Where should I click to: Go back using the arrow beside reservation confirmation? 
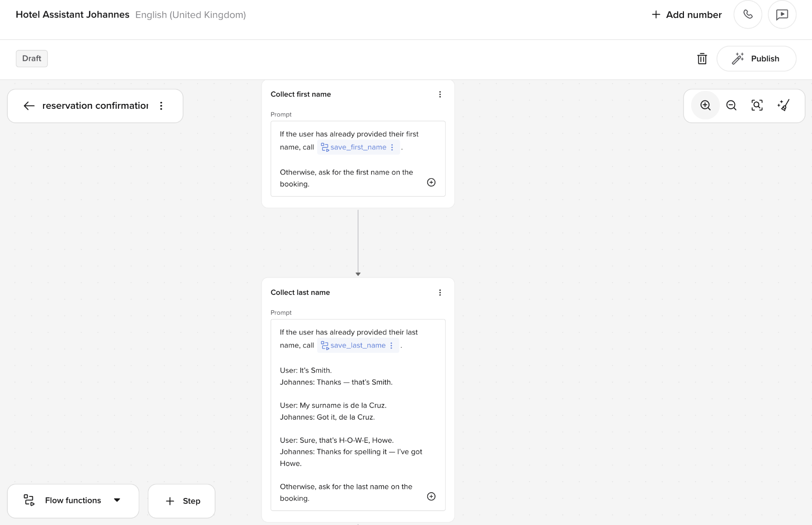29,106
